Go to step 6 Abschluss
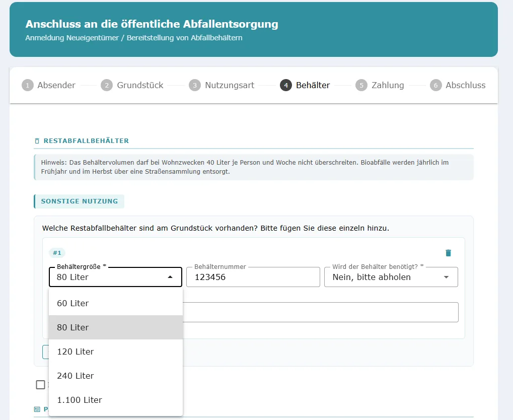Screen dimensions: 513x420 tap(458, 86)
